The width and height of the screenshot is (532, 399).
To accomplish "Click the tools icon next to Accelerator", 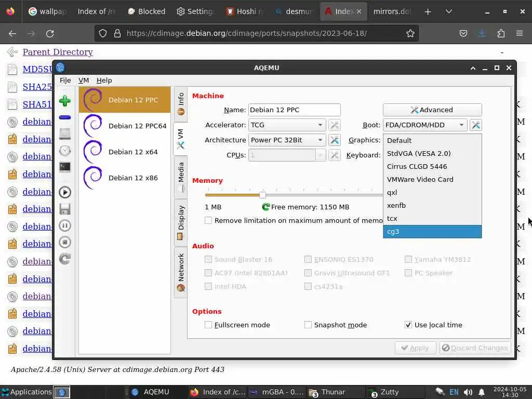I will point(334,125).
